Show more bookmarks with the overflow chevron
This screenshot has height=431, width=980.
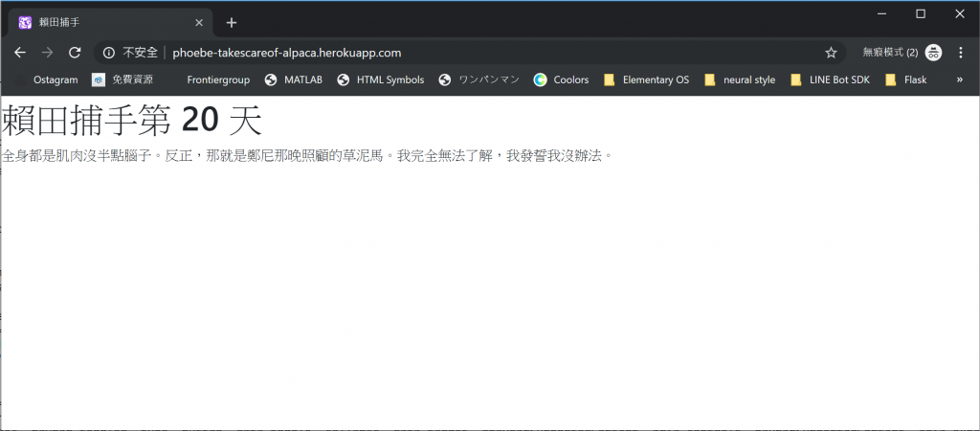(959, 79)
